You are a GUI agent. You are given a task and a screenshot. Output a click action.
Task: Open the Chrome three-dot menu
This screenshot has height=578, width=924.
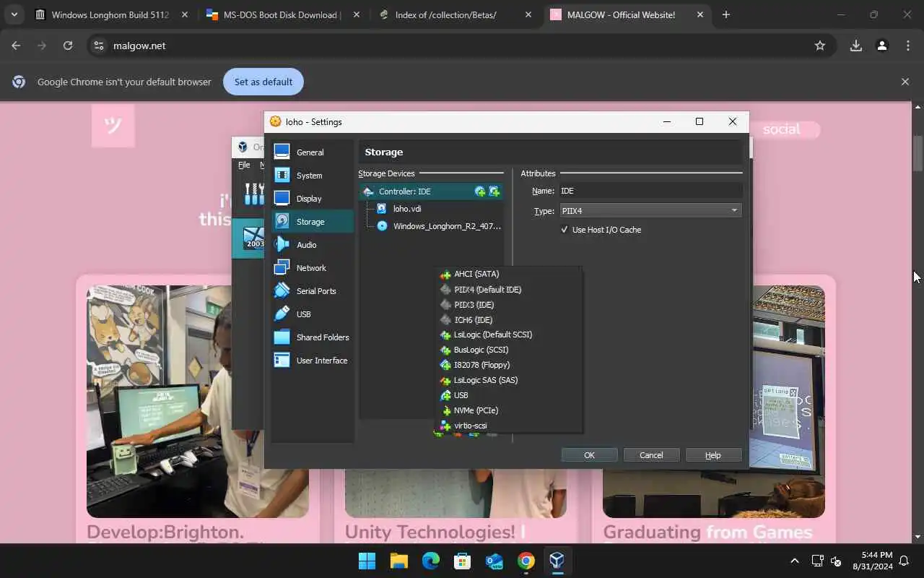tap(908, 46)
